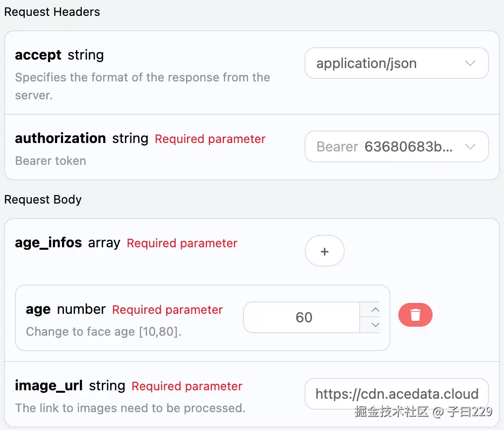
Task: Select the application/json value text
Action: pyautogui.click(x=366, y=64)
